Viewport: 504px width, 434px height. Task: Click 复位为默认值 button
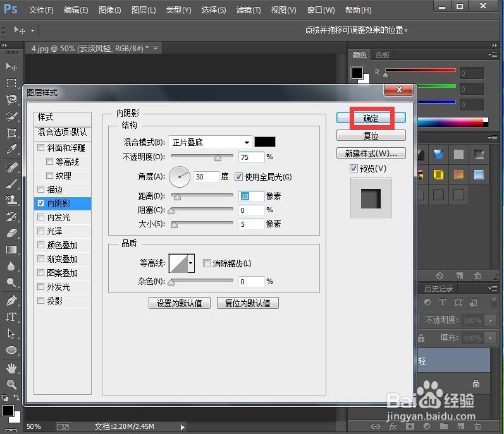pyautogui.click(x=247, y=303)
